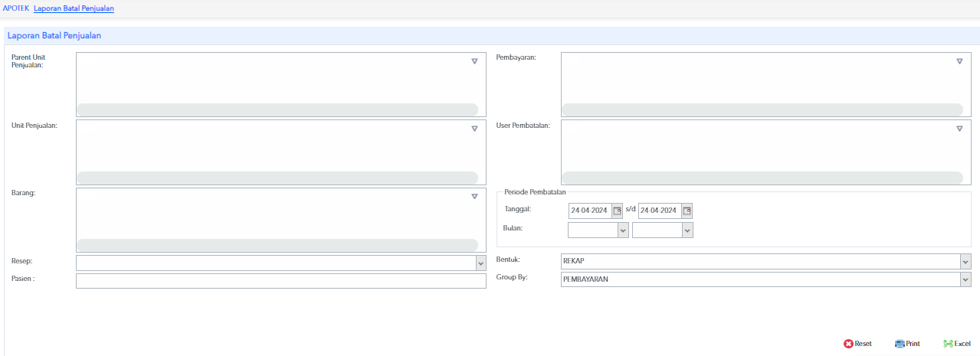Viewport: 980px width, 356px height.
Task: Open the second Bulan dropdown
Action: [687, 230]
